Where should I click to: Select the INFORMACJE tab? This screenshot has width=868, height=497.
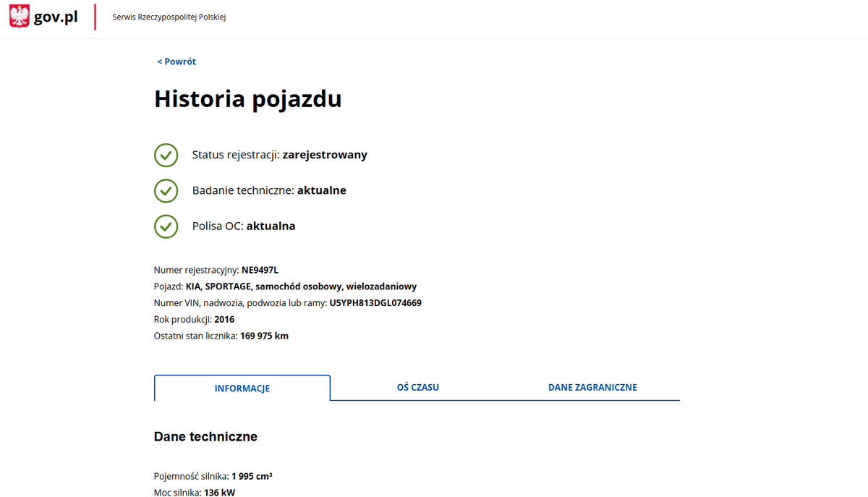coord(242,388)
